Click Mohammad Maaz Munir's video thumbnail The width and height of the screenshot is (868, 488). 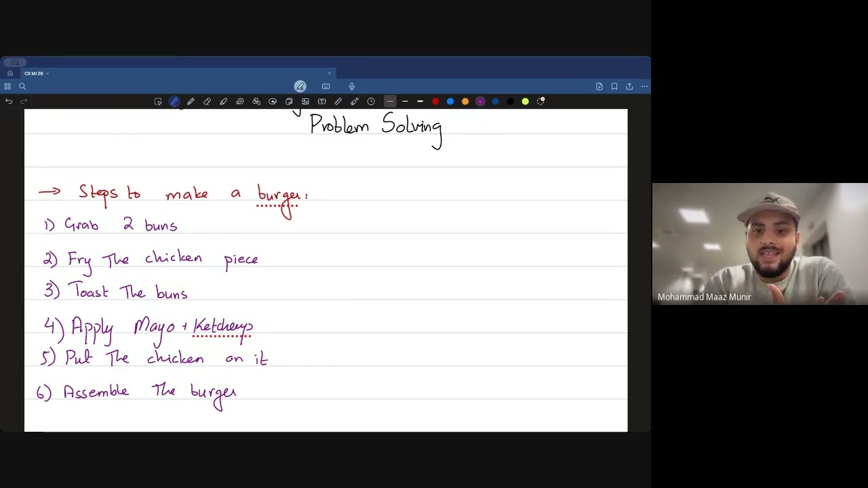[759, 244]
